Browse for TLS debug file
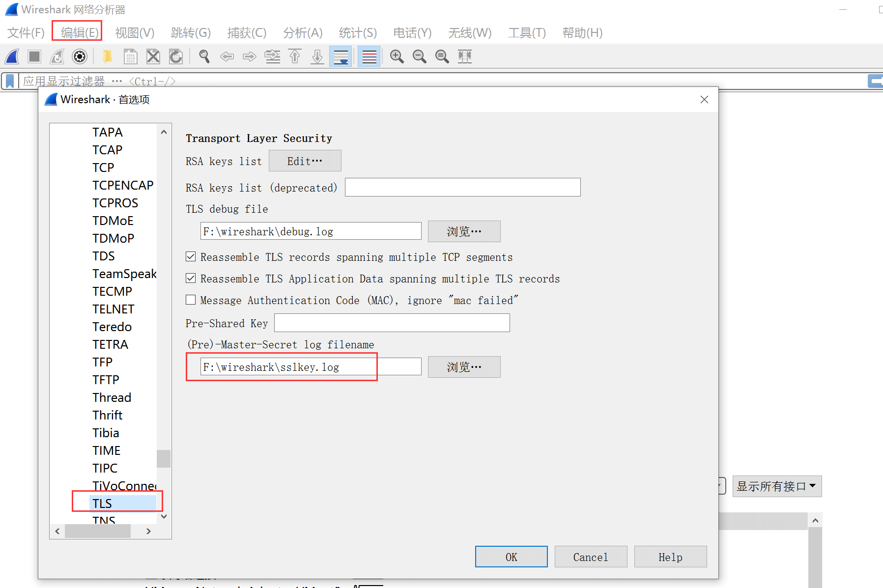This screenshot has width=883, height=588. pos(464,231)
